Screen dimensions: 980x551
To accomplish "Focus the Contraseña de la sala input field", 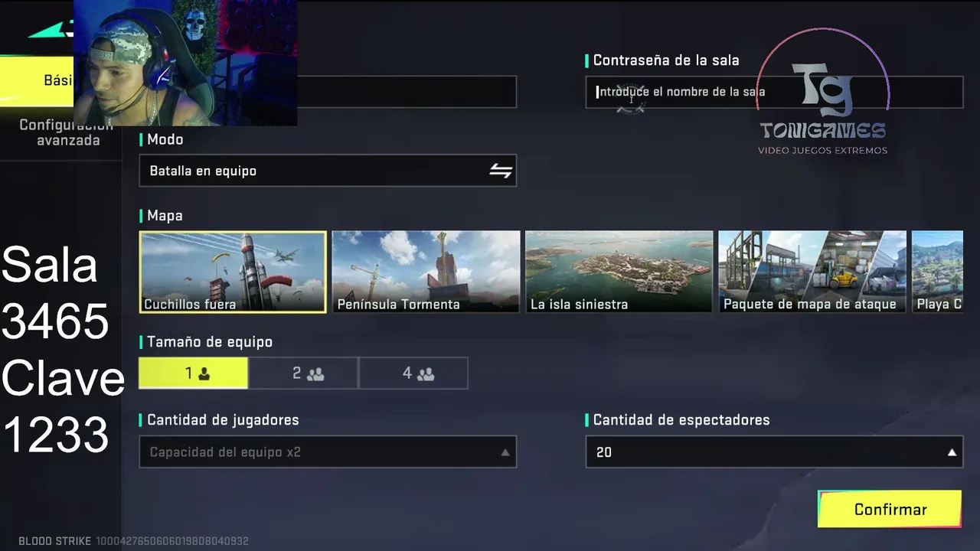I will 774,92.
